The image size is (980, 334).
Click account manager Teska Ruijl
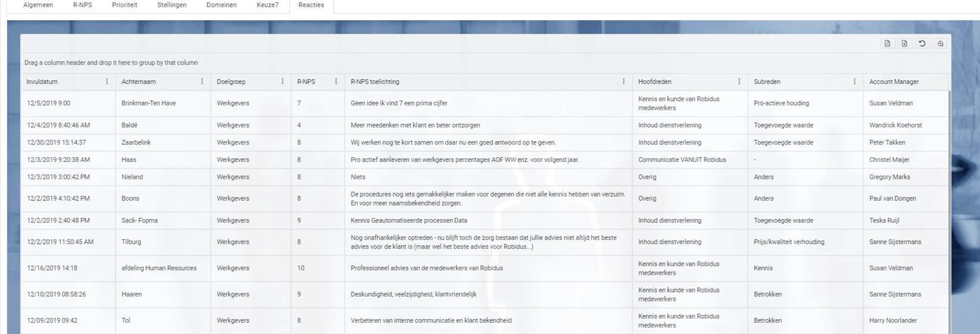click(884, 220)
